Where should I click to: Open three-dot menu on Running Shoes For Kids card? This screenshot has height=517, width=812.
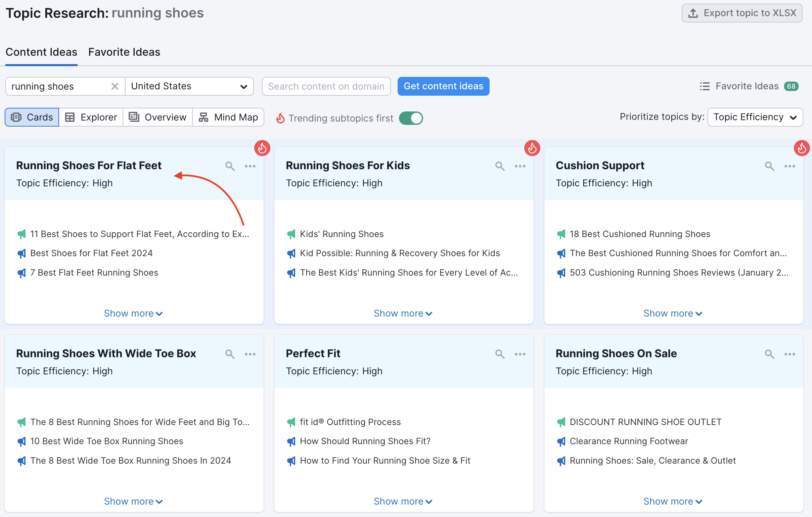tap(520, 166)
